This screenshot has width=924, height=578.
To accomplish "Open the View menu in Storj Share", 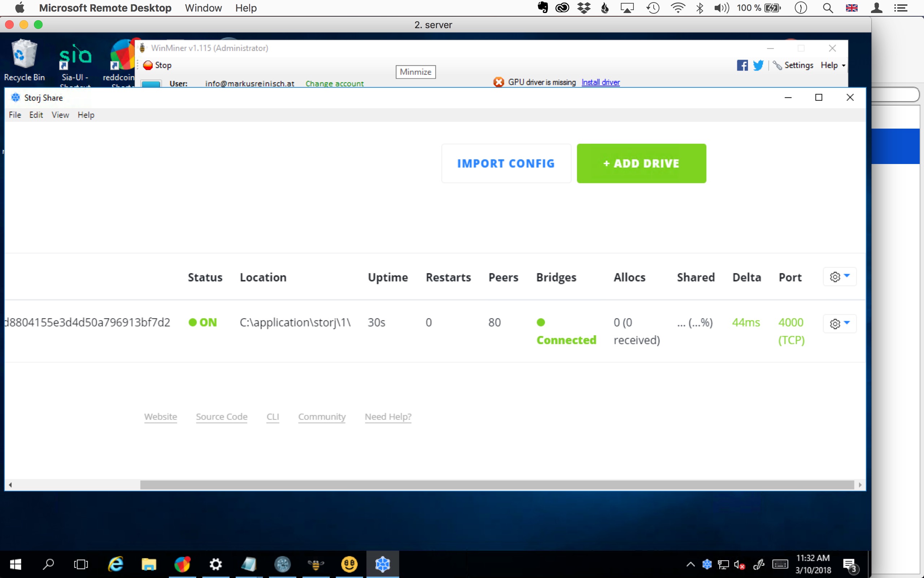I will point(60,115).
